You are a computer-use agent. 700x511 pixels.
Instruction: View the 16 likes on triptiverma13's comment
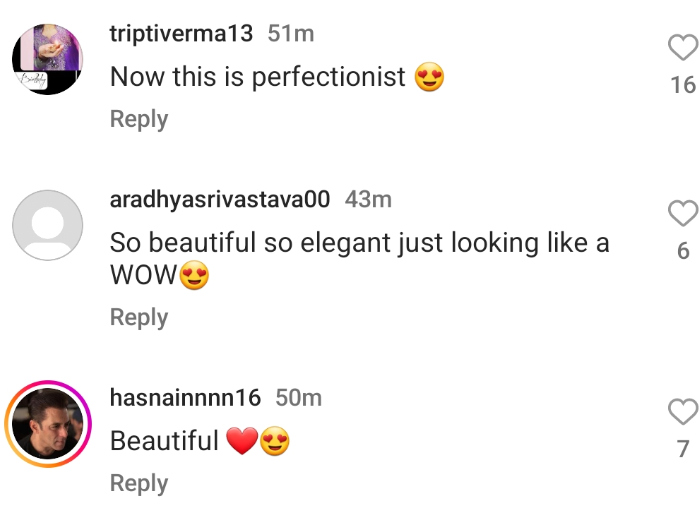683,85
